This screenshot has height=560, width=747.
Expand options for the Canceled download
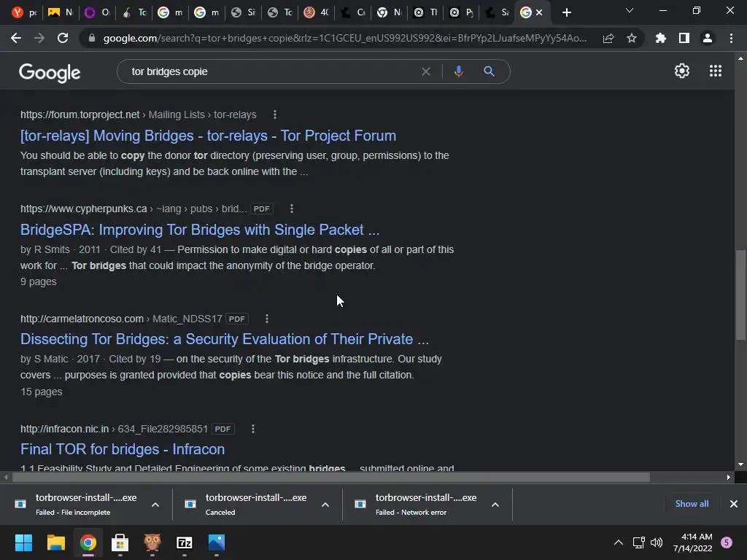pos(325,505)
